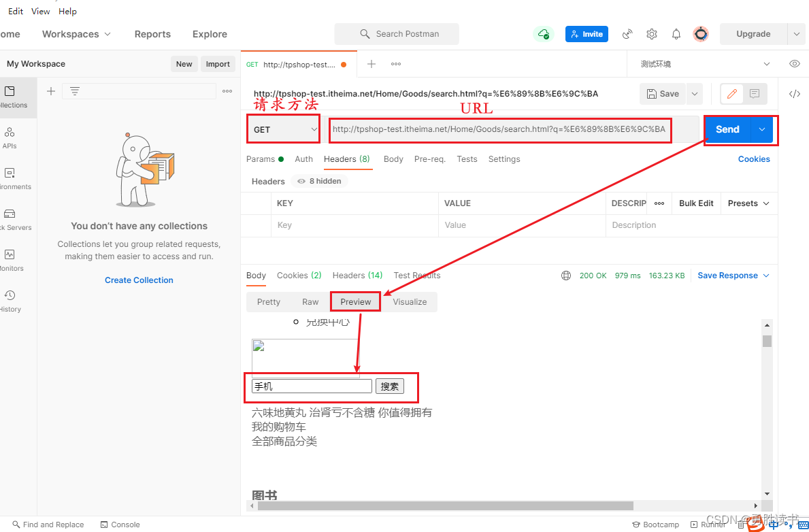The width and height of the screenshot is (809, 532).
Task: Go to the Reports page
Action: click(x=152, y=34)
